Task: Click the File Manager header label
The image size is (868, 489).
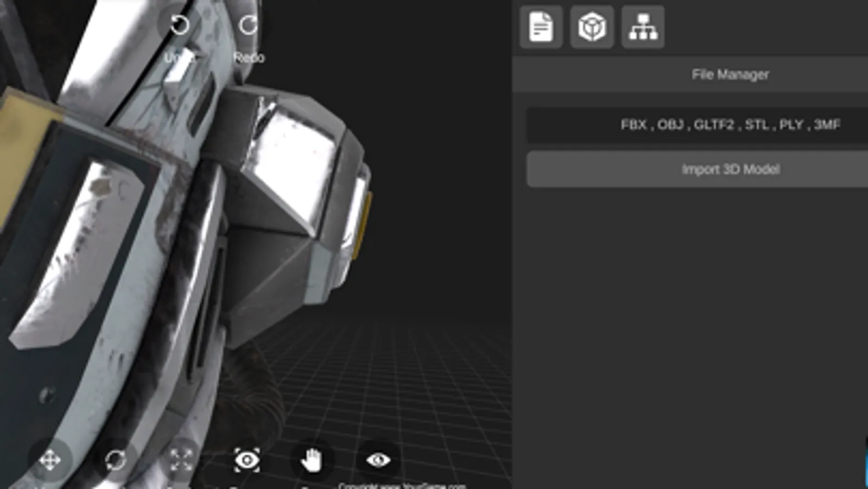Action: pyautogui.click(x=730, y=74)
